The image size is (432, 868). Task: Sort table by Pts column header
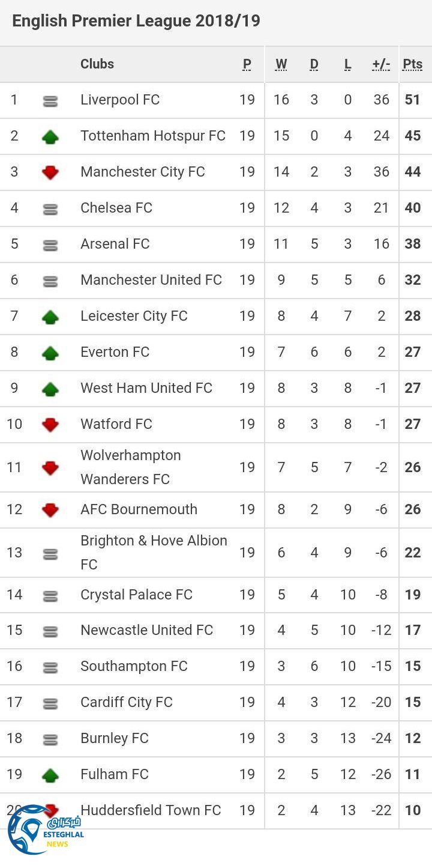[412, 64]
